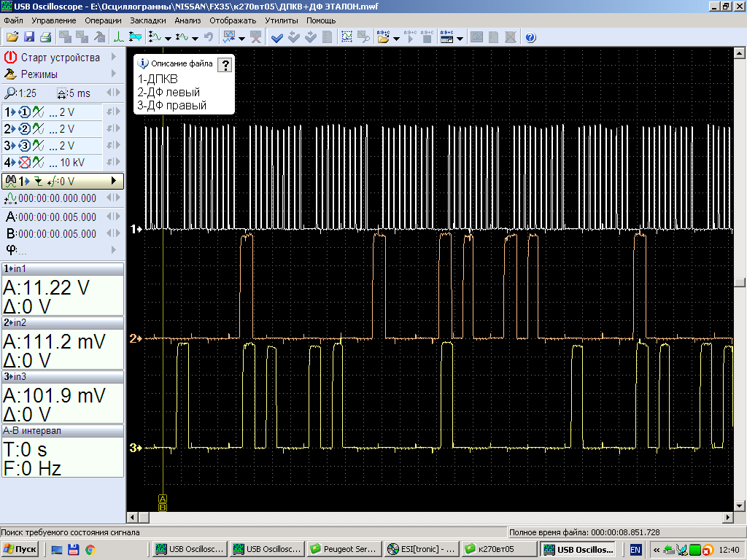Click the Пуск start button
The width and height of the screenshot is (747, 560).
[x=20, y=549]
